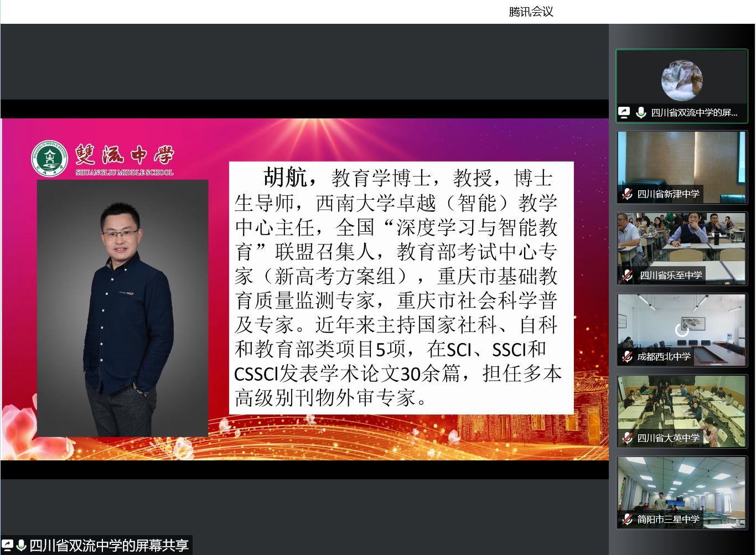The image size is (756, 555).
Task: Click the waterfall avatar of the presenter
Action: point(681,81)
